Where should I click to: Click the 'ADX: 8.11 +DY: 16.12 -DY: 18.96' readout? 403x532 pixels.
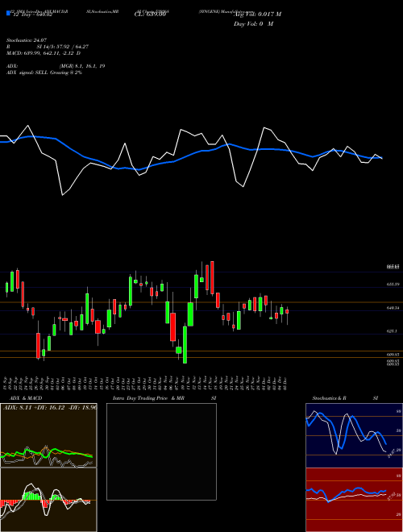[49, 407]
